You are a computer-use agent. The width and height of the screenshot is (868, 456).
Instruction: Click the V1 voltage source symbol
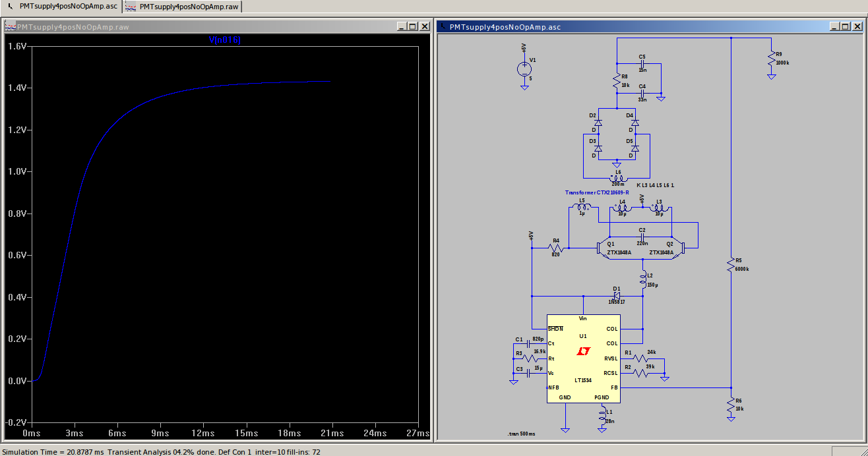524,69
